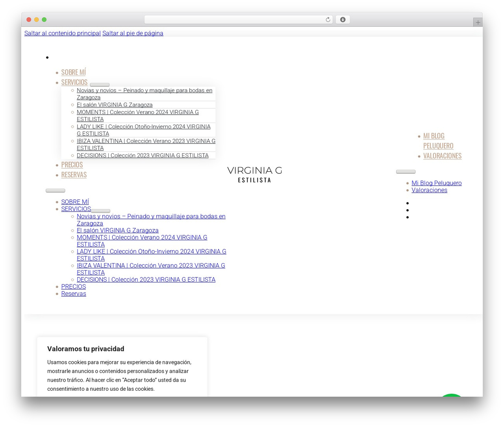The width and height of the screenshot is (504, 427).
Task: Open the RESERVAS menu item
Action: [x=74, y=175]
